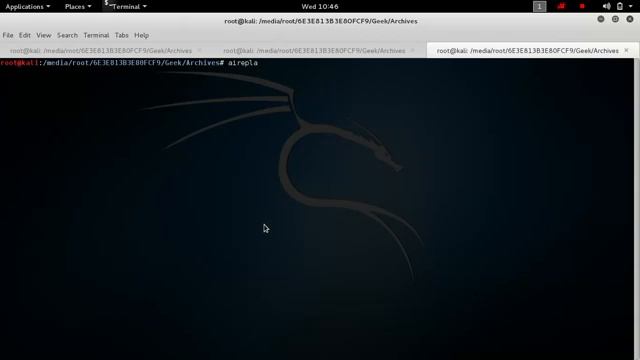The height and width of the screenshot is (360, 640).
Task: Open the Search menu
Action: 67,35
